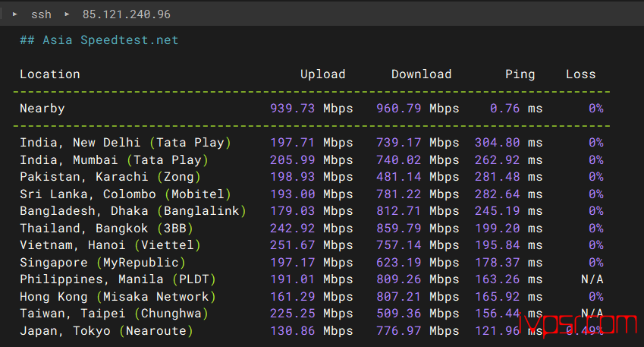Click the Hong Kong (Misaka Network) row
644x347 pixels.
(x=311, y=296)
